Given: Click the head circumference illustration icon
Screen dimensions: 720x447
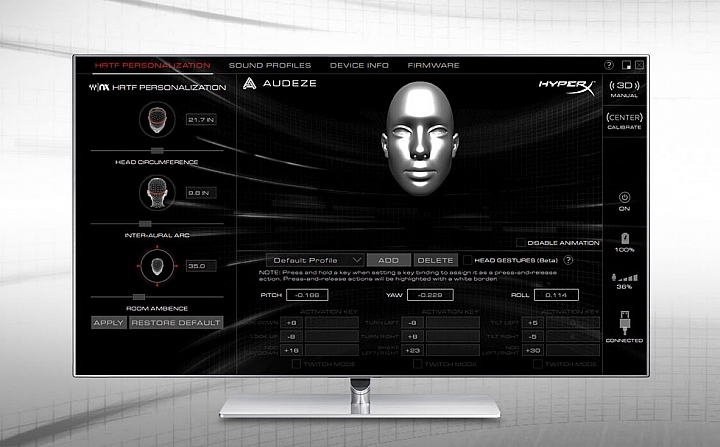Looking at the screenshot, I should click(157, 119).
